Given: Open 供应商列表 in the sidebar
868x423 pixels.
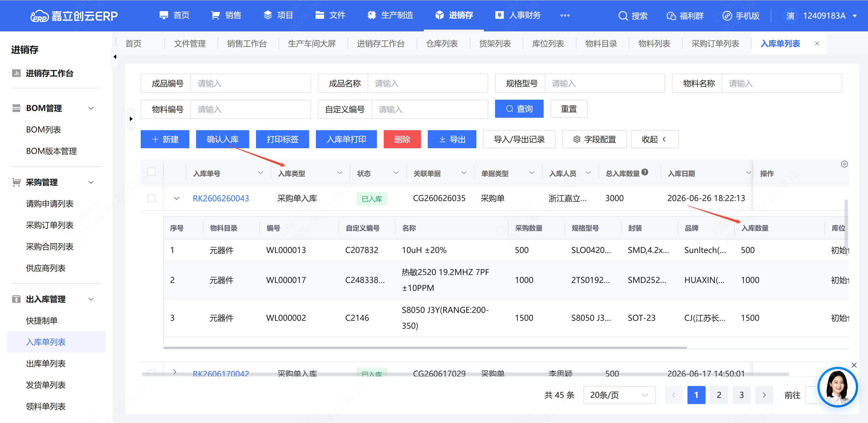Looking at the screenshot, I should [x=46, y=268].
